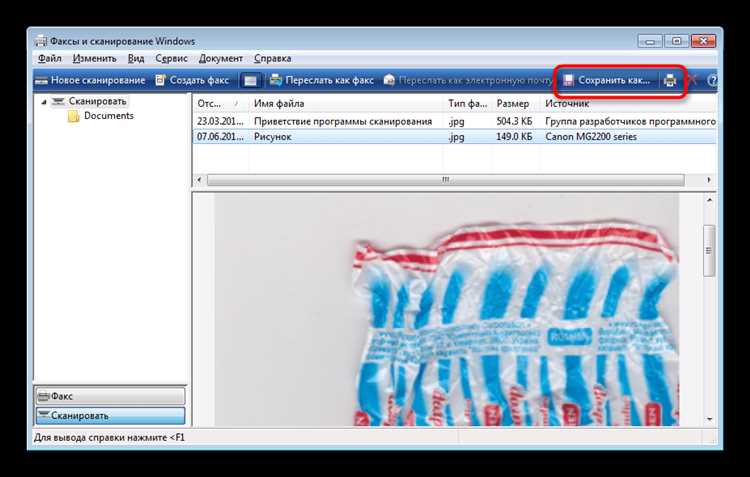750x477 pixels.
Task: Click the 149.0 КБ size cell
Action: tap(514, 137)
